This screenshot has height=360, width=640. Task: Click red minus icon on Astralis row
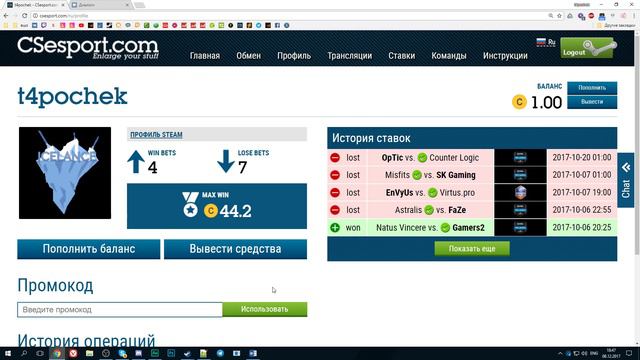click(x=335, y=210)
